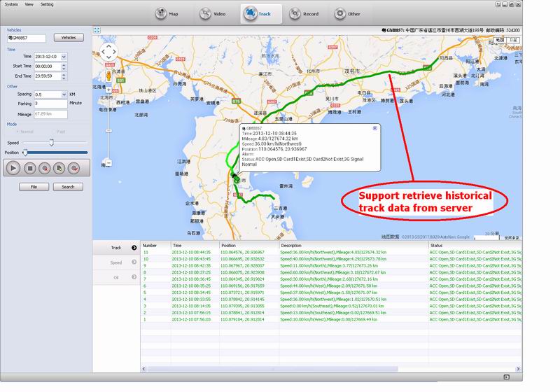Viewport: 560px width, 392px height.
Task: Zoom out using the map minus button
Action: tap(107, 163)
